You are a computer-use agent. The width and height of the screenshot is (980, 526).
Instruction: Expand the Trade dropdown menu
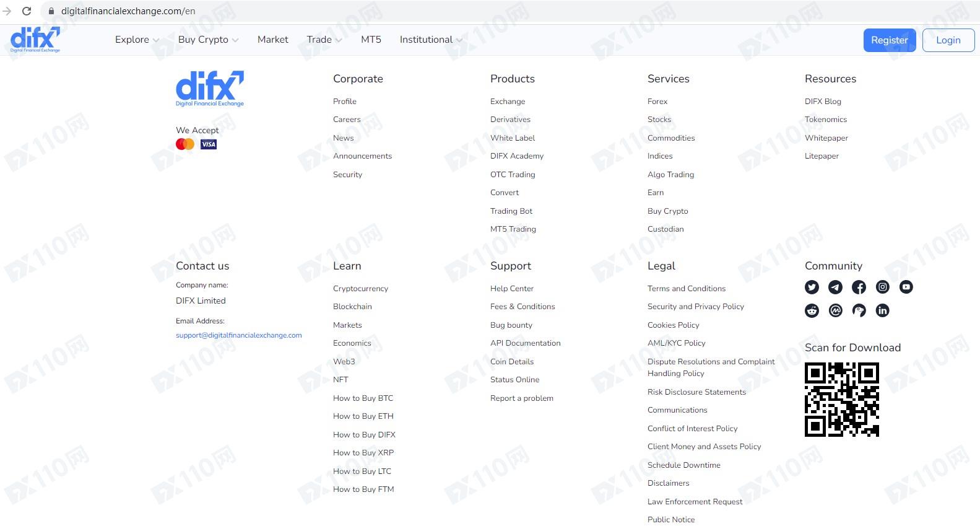324,40
